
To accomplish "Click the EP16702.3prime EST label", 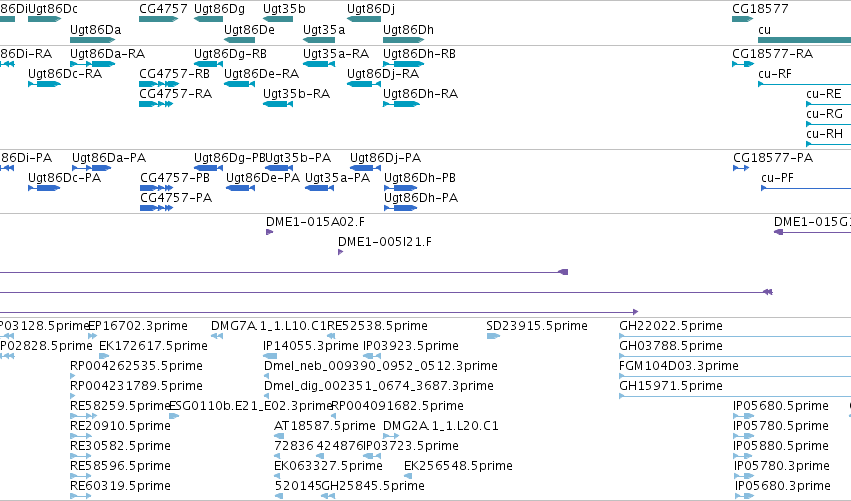I will (x=138, y=326).
